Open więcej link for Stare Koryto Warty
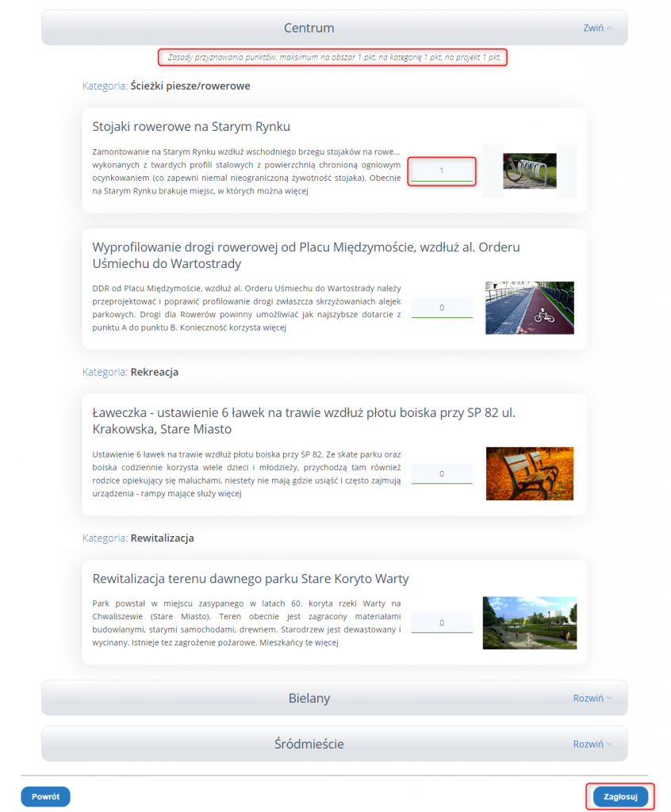Image resolution: width=671 pixels, height=812 pixels. click(x=327, y=642)
